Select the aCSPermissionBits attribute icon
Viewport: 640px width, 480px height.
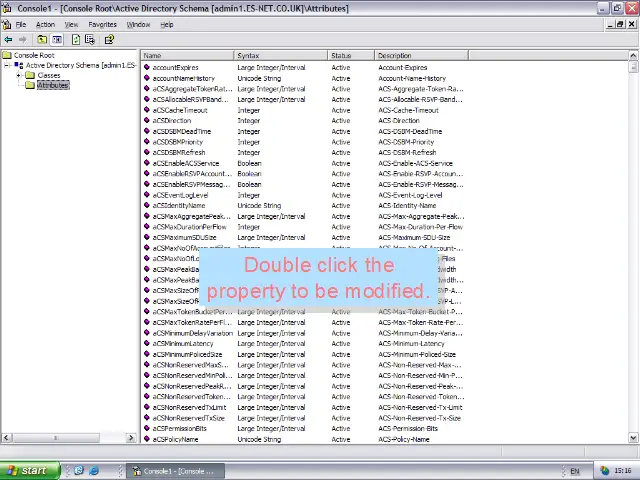coord(147,428)
